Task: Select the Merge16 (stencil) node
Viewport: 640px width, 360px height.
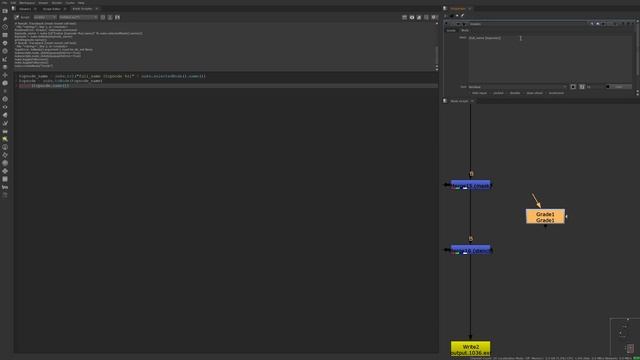Action: (x=471, y=250)
